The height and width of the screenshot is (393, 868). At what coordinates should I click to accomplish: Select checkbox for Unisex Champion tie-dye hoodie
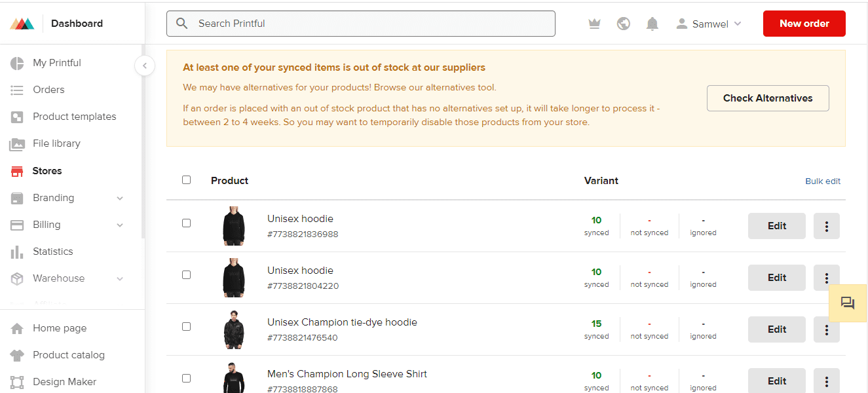186,326
